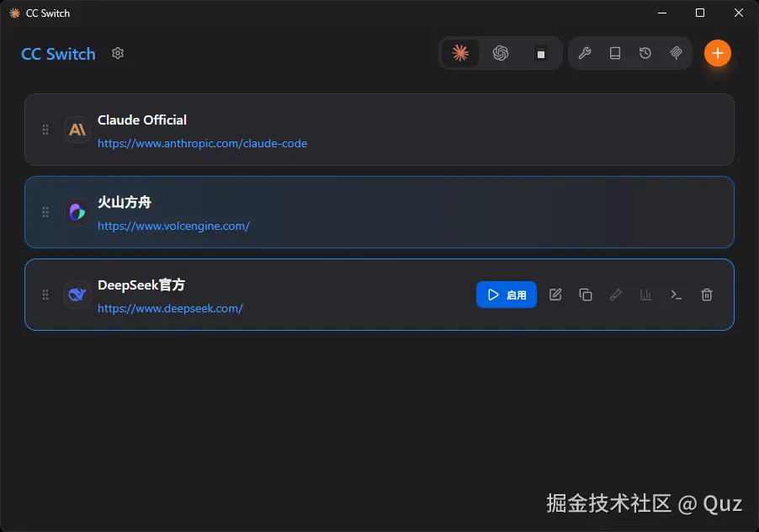The image size is (759, 532).
Task: Open the deepseek.com link
Action: 170,308
